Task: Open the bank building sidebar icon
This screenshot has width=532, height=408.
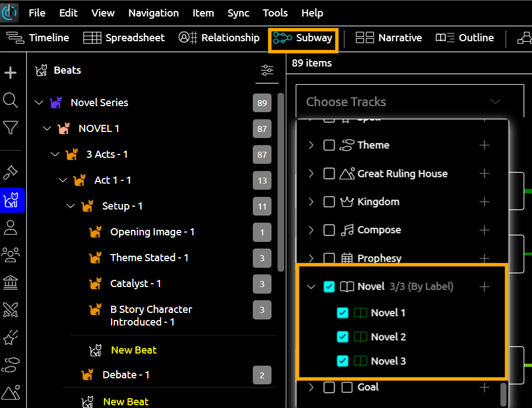Action: pyautogui.click(x=10, y=283)
